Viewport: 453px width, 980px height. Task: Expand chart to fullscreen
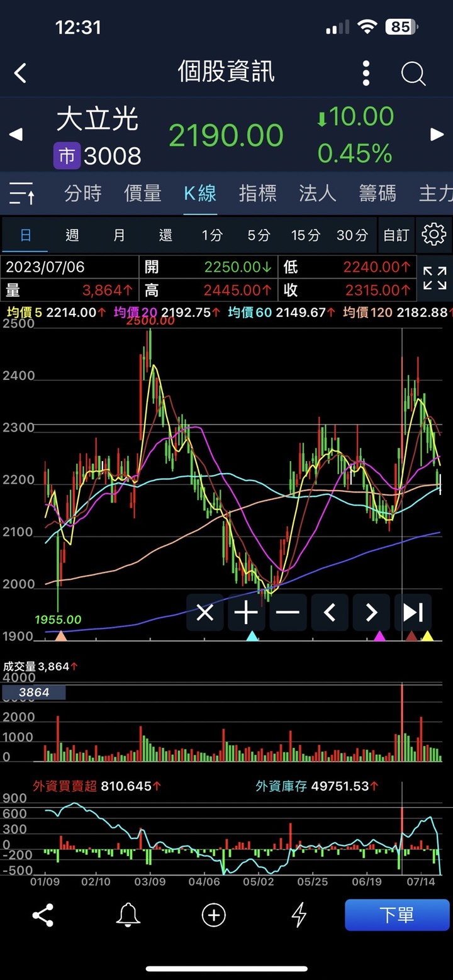[x=435, y=278]
